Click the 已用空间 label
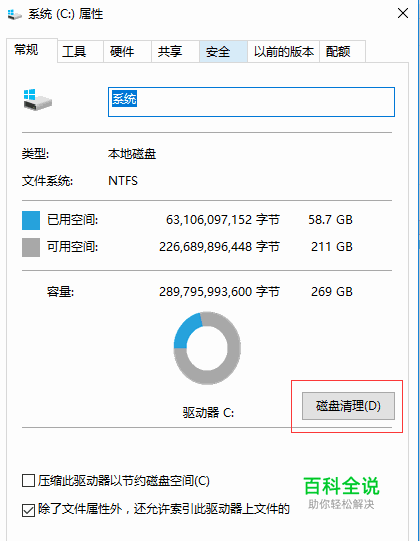This screenshot has width=420, height=541. pos(72,220)
